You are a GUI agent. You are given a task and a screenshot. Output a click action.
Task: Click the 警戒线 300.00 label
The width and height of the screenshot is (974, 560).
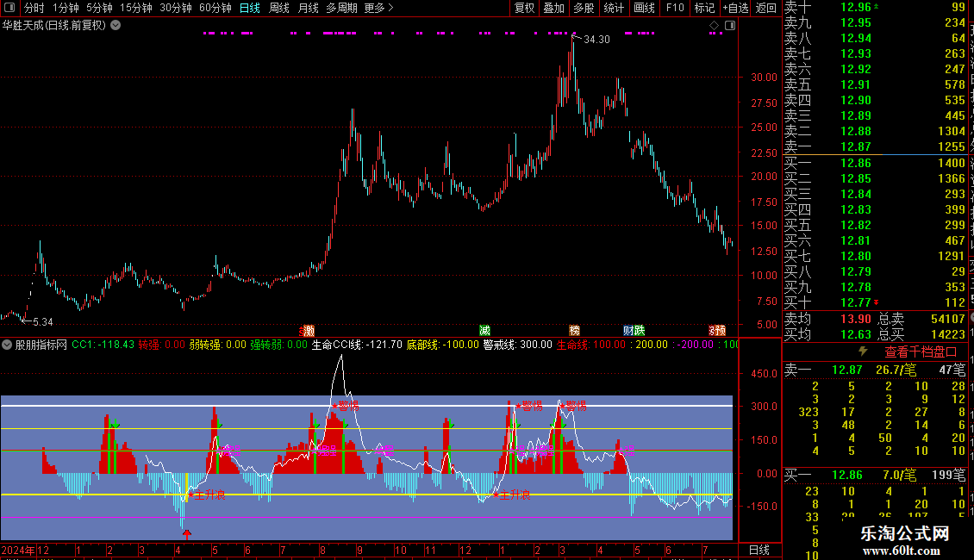pyautogui.click(x=517, y=345)
